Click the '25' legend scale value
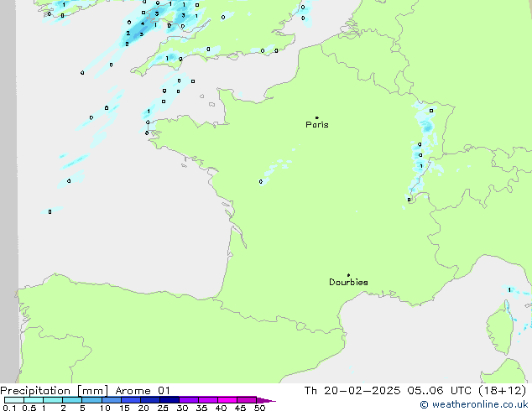This screenshot has width=532, height=411. (163, 408)
